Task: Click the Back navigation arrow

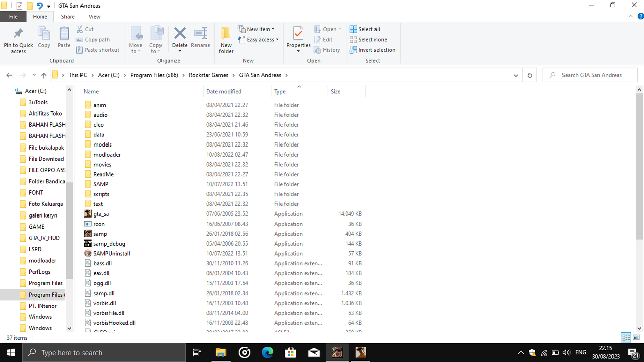Action: (9, 75)
